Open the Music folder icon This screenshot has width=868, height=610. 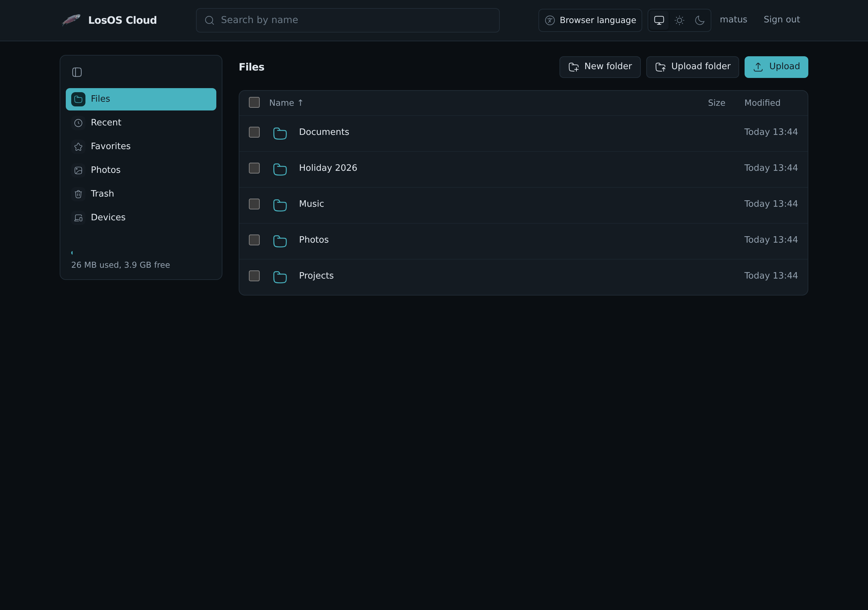coord(280,205)
